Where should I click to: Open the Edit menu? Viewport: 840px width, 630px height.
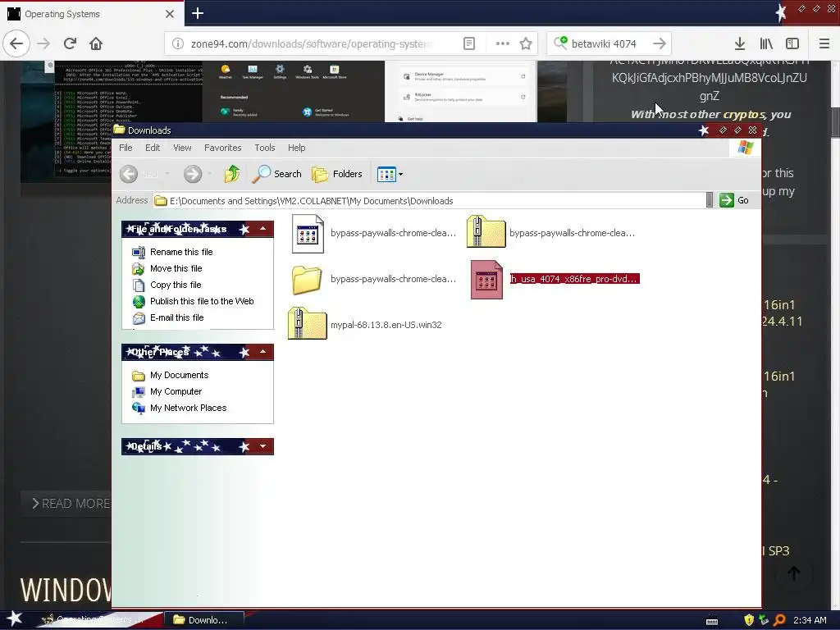pos(153,148)
